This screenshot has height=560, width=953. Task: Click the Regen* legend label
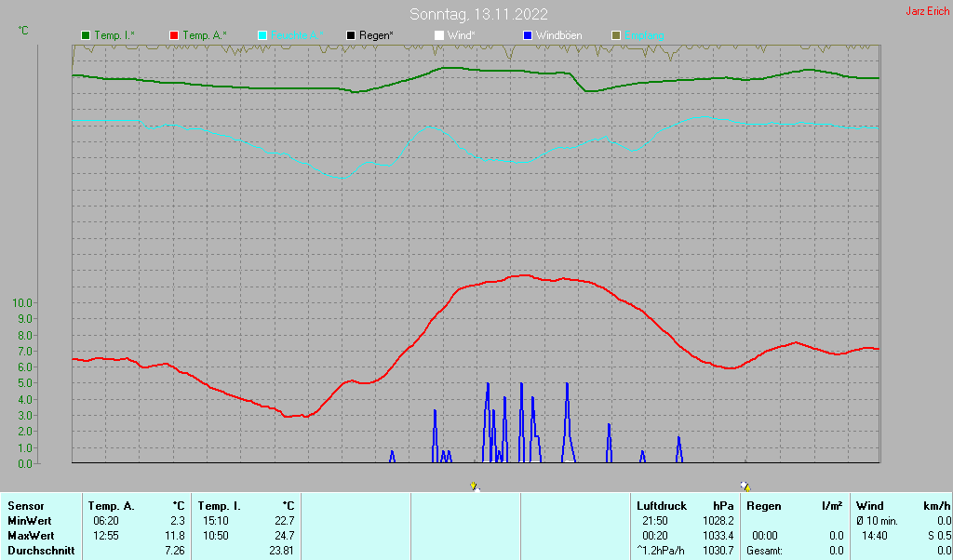[376, 36]
